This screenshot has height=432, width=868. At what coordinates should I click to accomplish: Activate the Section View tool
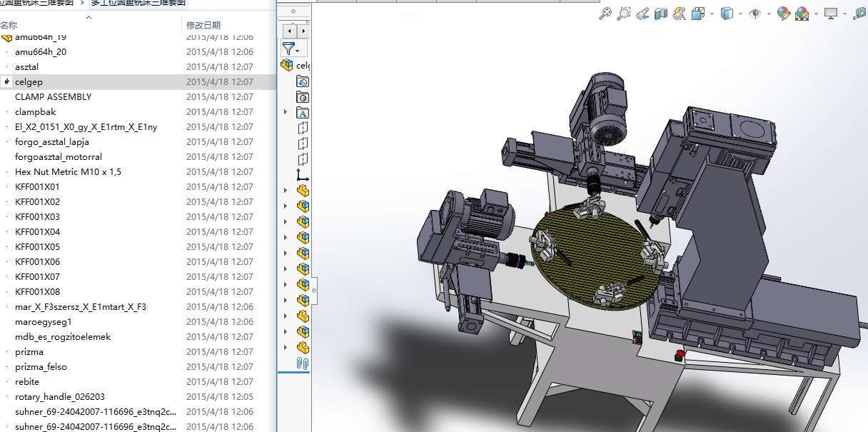[661, 13]
